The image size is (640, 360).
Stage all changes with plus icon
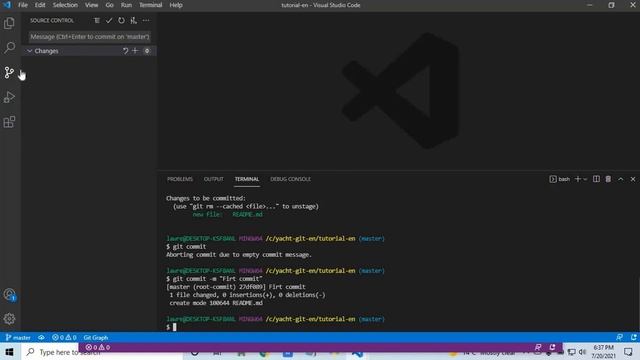click(135, 51)
